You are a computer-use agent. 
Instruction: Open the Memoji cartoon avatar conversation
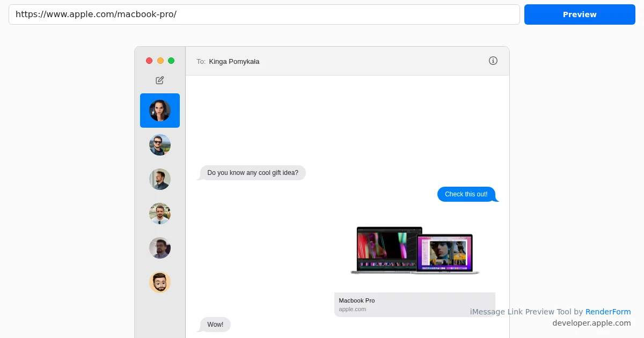tap(160, 282)
